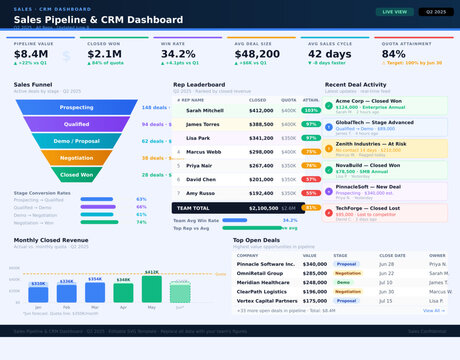Click the dashed June forecast bar
The height and width of the screenshot is (360, 460).
(180, 292)
